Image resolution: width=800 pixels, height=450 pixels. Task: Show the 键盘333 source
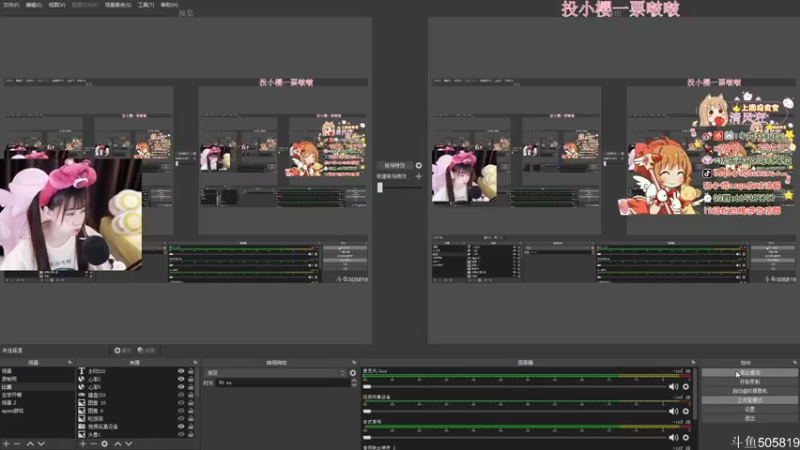(x=181, y=395)
